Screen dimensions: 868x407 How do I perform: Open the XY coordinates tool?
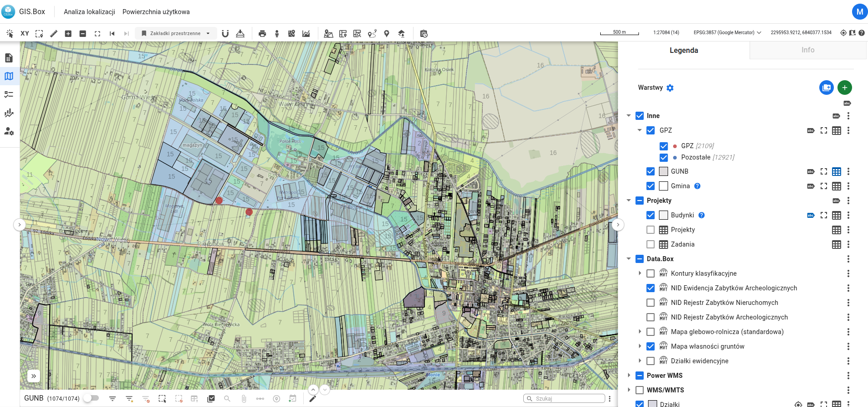[25, 33]
